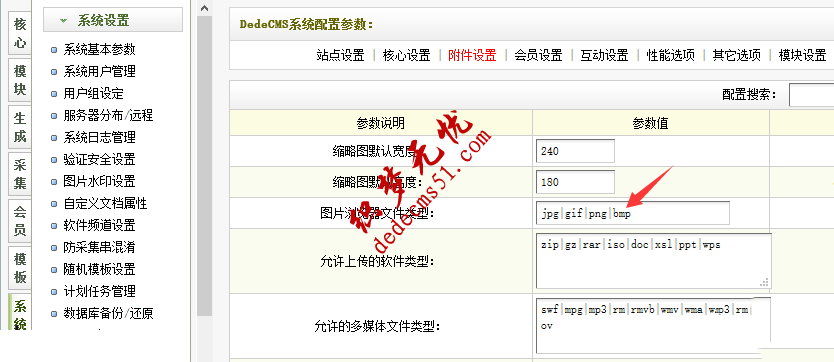Open the 模块设置 config tab
Viewport: 834px width, 362px height.
coord(802,55)
